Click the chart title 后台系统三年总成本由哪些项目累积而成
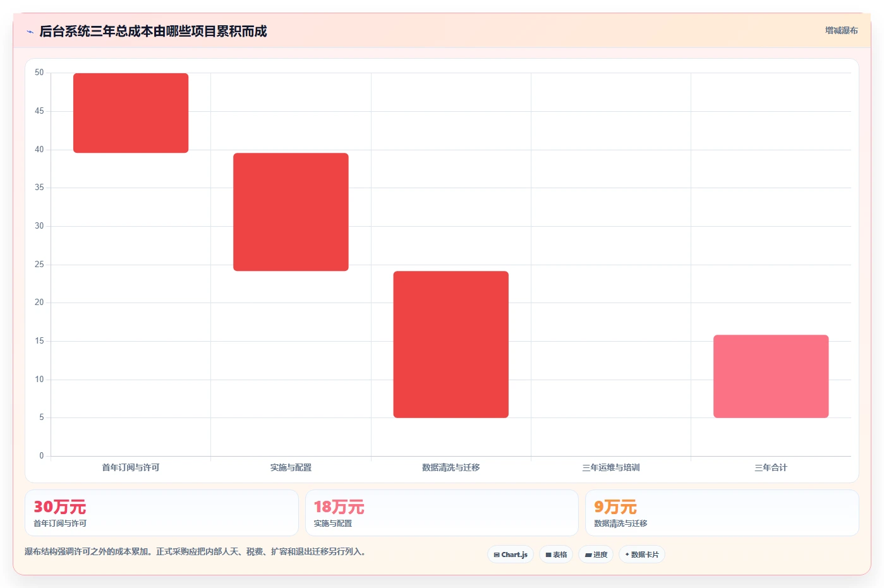 153,32
